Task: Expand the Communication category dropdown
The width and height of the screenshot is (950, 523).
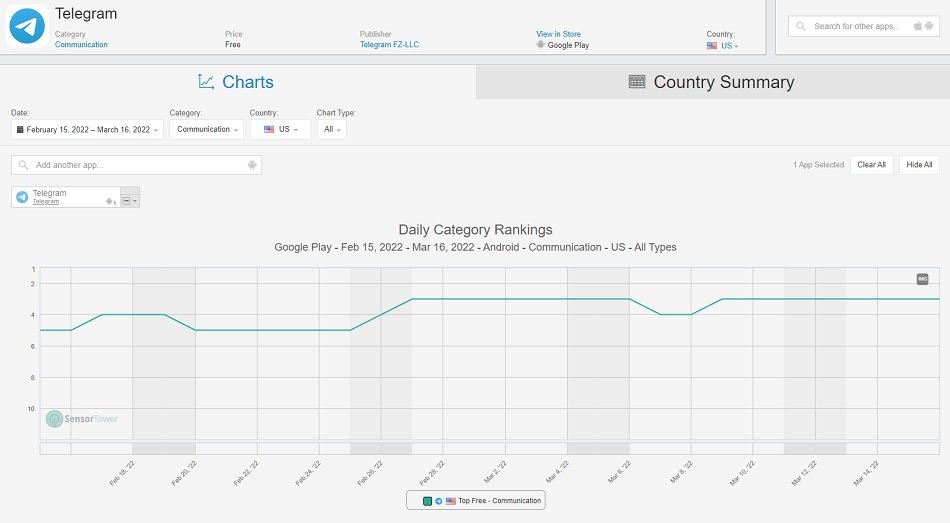Action: click(x=207, y=130)
